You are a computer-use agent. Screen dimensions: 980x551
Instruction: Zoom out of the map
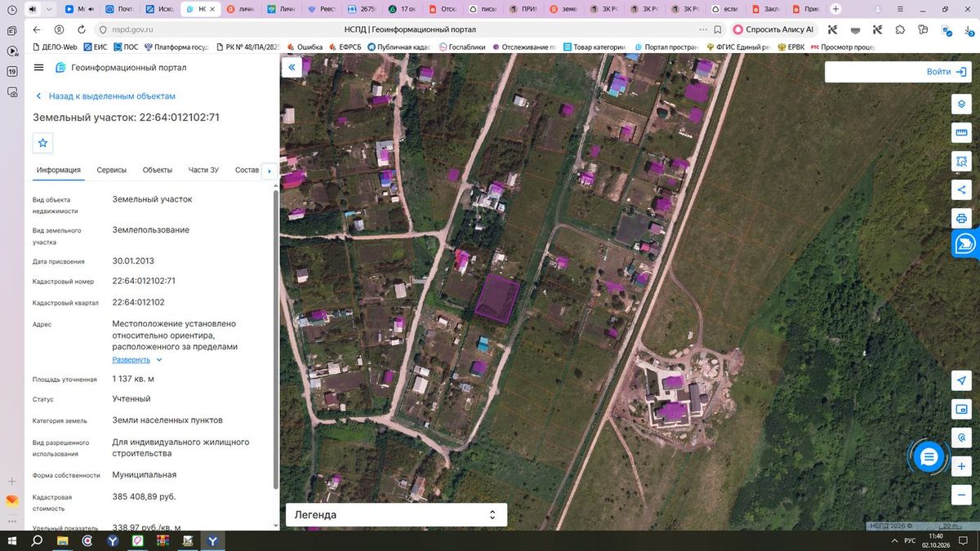pos(961,495)
